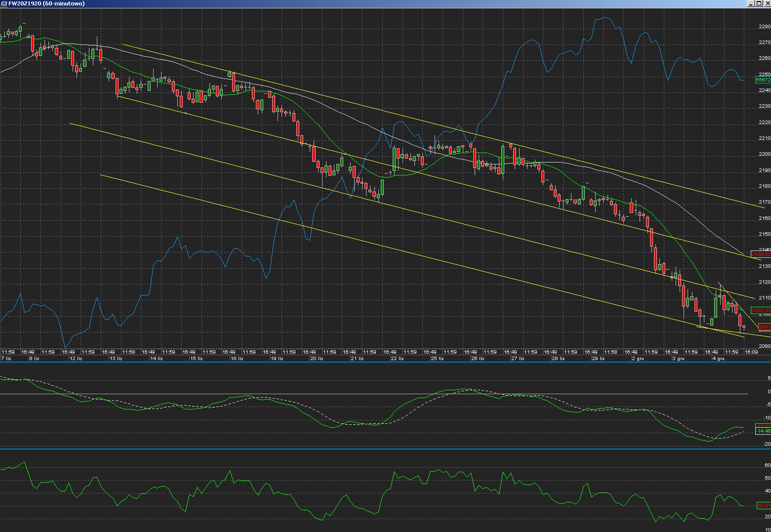
Task: Click the blue divider above the bottom indicator
Action: tap(385, 449)
